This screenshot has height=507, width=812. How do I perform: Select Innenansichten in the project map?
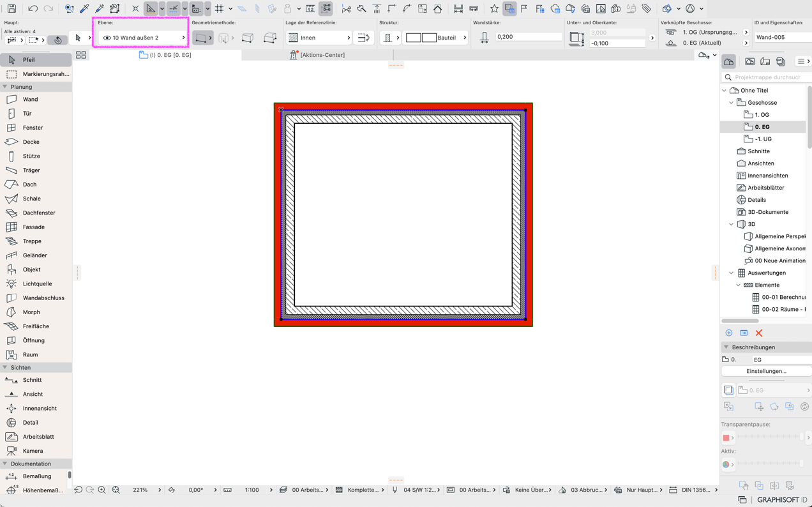pos(767,176)
